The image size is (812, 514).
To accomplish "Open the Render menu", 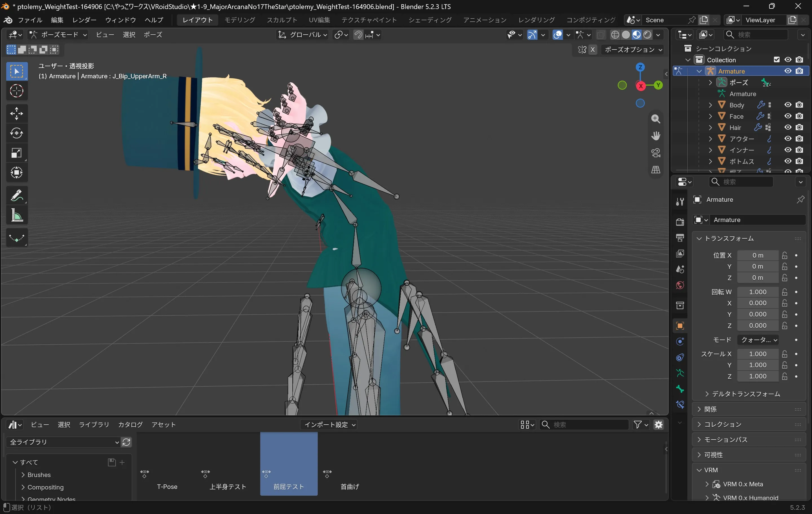I will click(84, 20).
